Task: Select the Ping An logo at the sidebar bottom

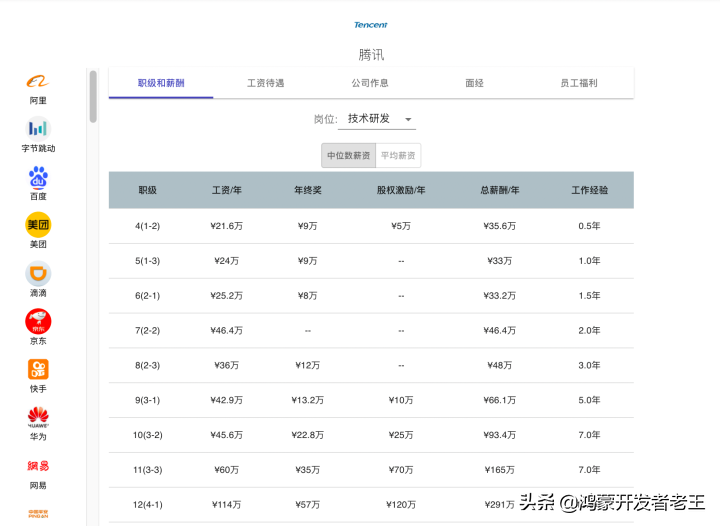Action: [x=38, y=514]
